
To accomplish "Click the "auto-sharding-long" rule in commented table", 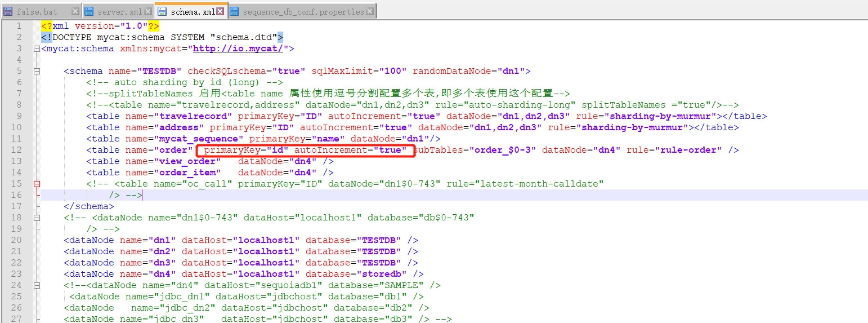I will click(520, 105).
